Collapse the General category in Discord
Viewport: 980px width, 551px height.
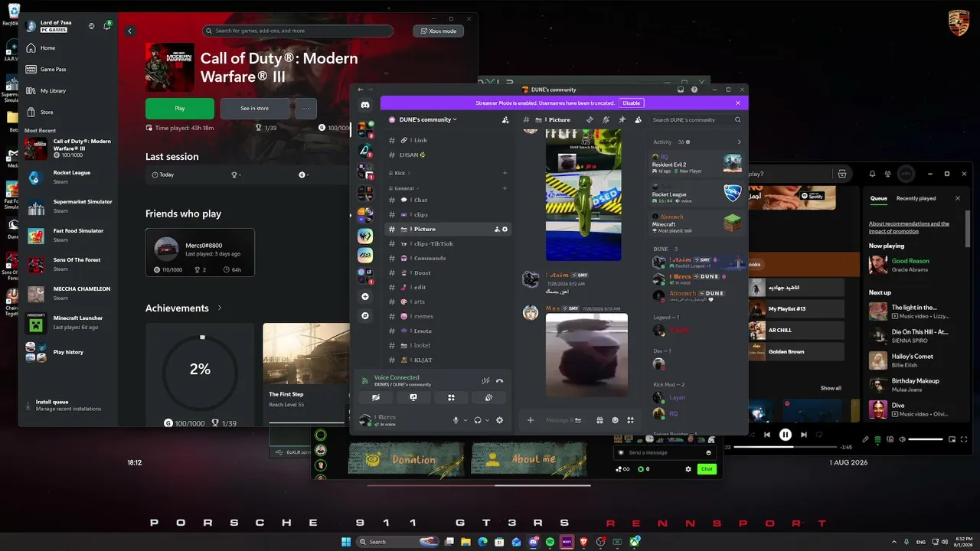(406, 188)
